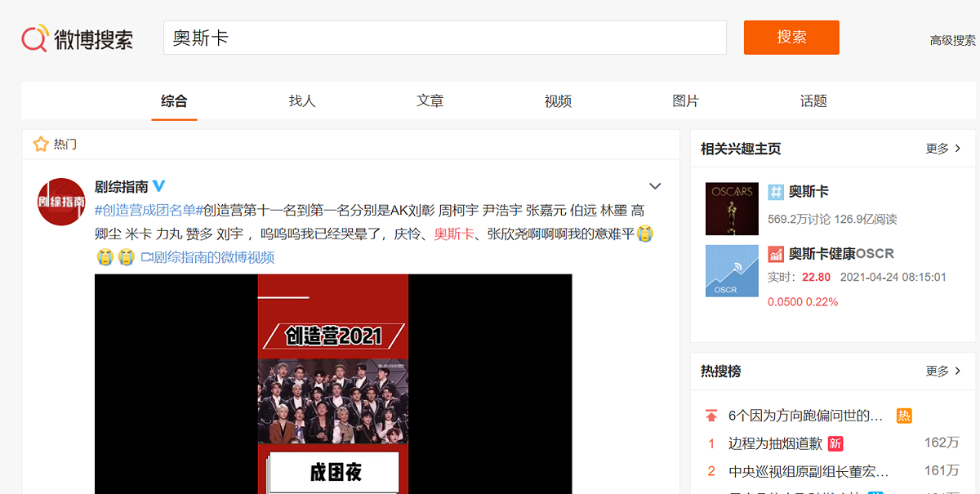Viewport: 980px width, 494px height.
Task: Click the 热门 section label
Action: point(65,145)
